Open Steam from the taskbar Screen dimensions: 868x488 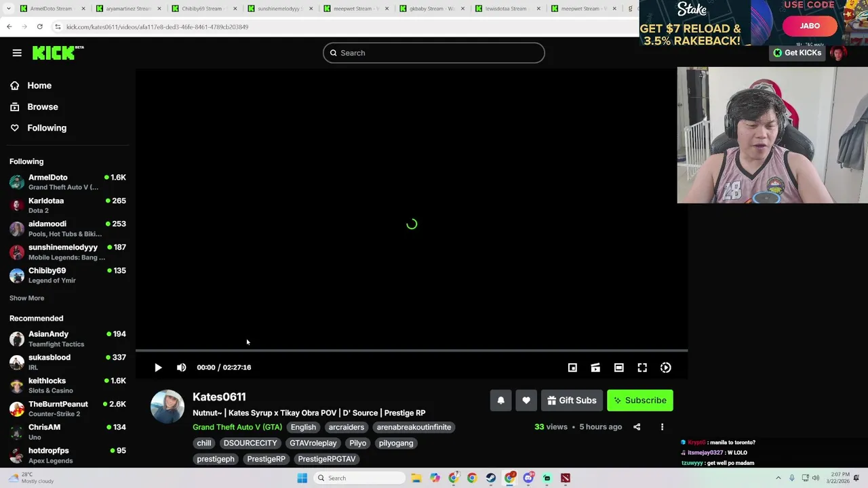pos(490,478)
